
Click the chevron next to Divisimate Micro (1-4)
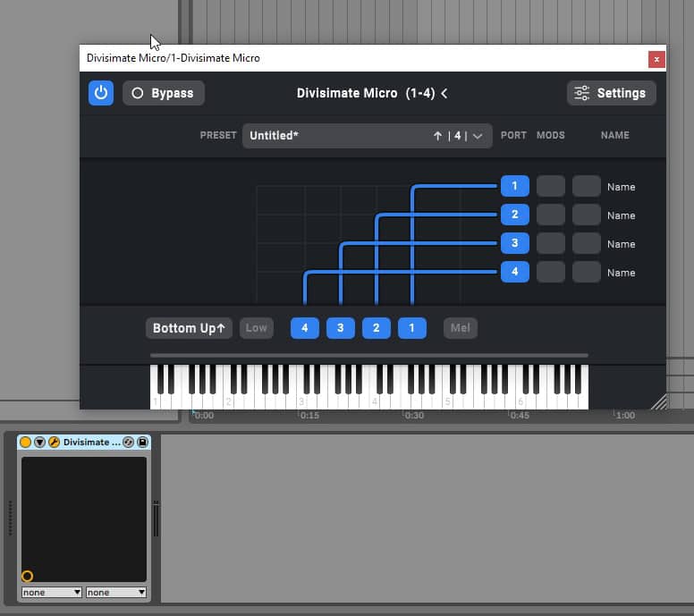[x=444, y=93]
